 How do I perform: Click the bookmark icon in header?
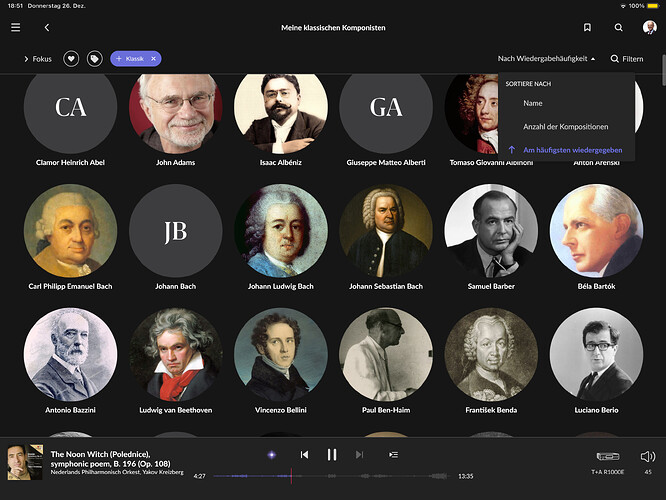click(587, 28)
